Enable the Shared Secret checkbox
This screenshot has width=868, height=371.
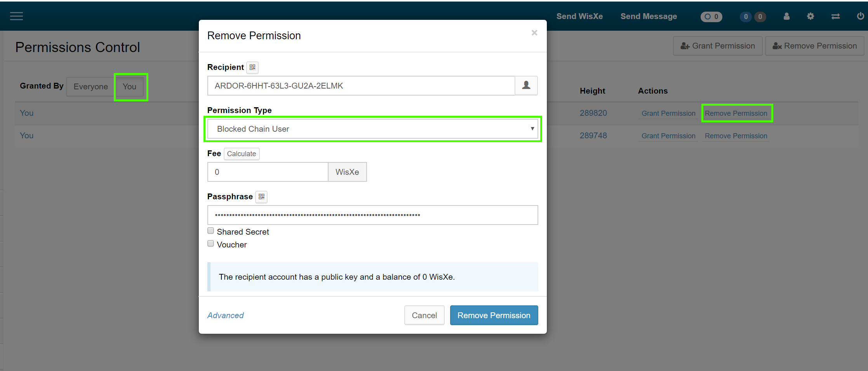tap(211, 231)
